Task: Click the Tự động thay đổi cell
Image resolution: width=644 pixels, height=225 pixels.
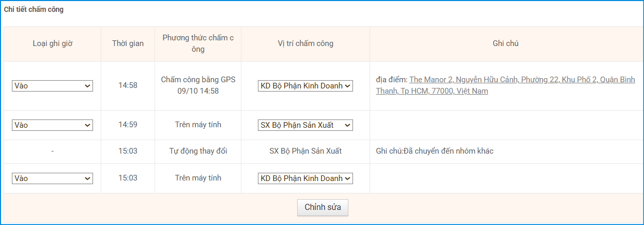Action: tap(198, 152)
